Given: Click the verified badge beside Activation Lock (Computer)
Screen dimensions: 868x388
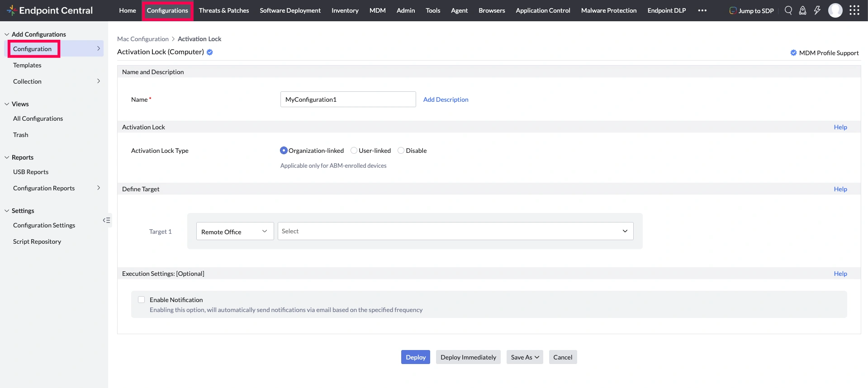Looking at the screenshot, I should (210, 52).
